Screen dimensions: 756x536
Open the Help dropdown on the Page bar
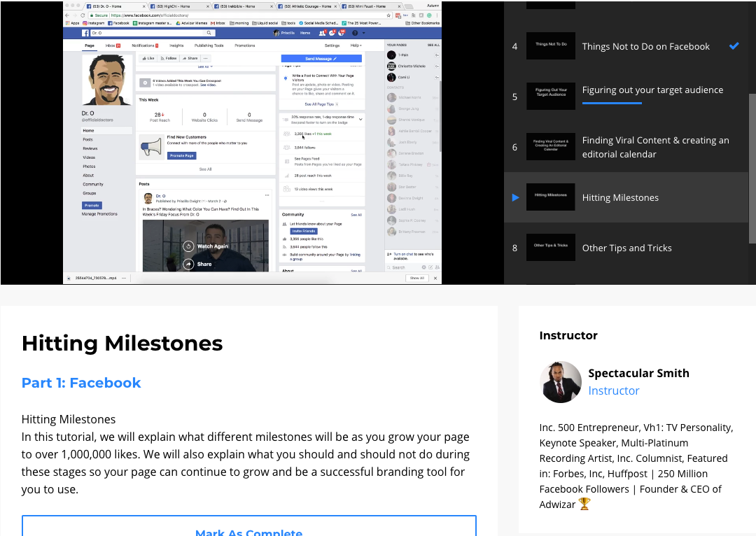pyautogui.click(x=356, y=45)
